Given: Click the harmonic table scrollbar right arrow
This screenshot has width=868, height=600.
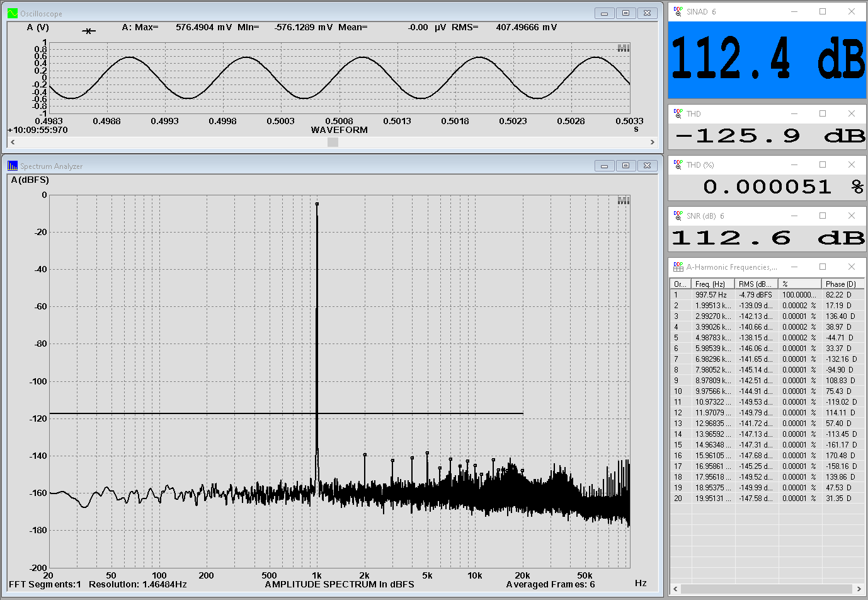Looking at the screenshot, I should [859, 589].
